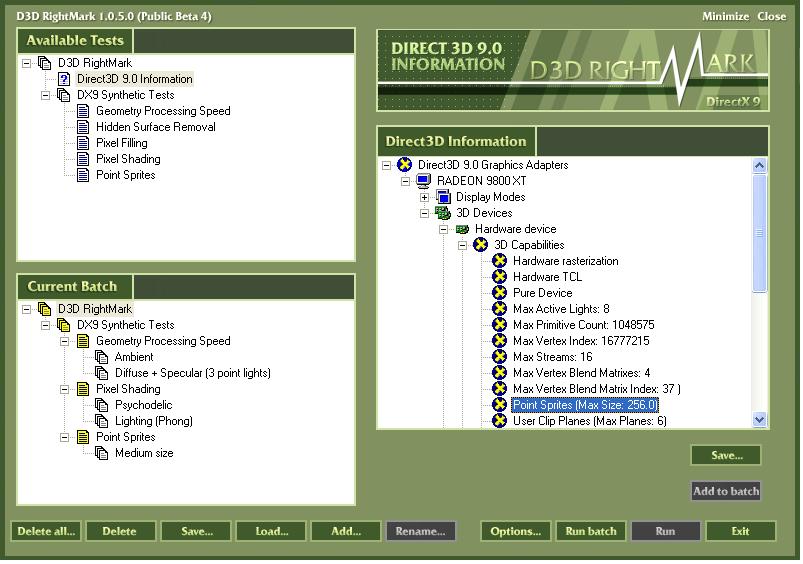Screen dimensions: 803x564
Task: Click the scrollbar thumb in Direct3D Information
Action: click(x=759, y=233)
